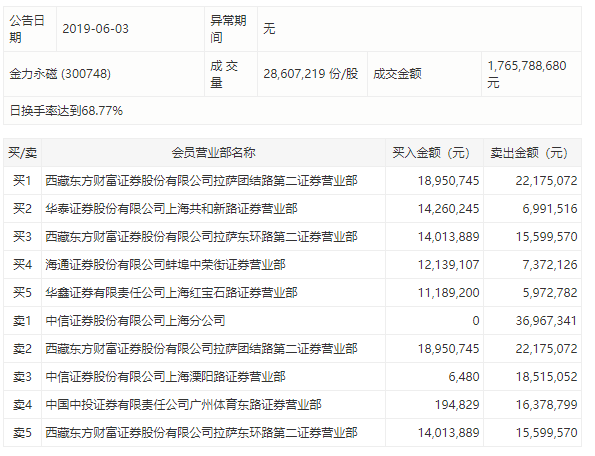This screenshot has width=595, height=456.
Task: Click the 会员营业部名称 column header
Action: tap(213, 153)
